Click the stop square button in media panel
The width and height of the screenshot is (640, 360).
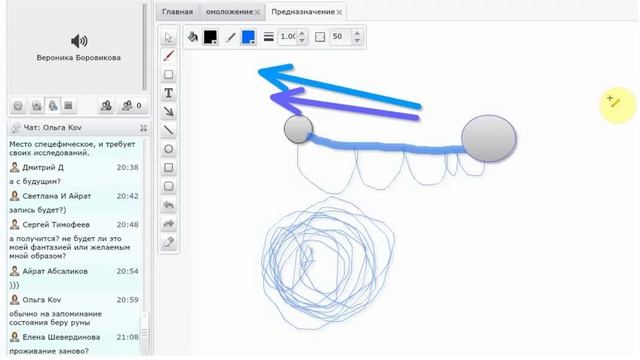68,106
